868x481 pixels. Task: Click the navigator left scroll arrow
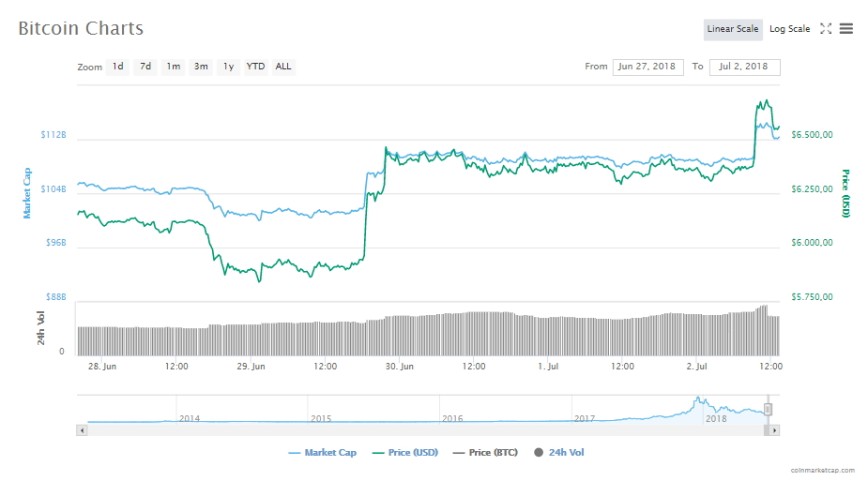(82, 430)
